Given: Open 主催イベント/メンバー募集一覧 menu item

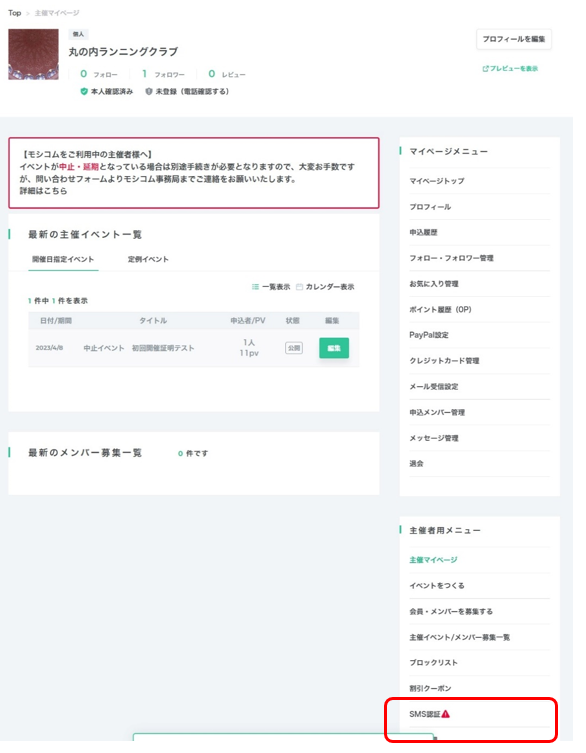Looking at the screenshot, I should 460,638.
